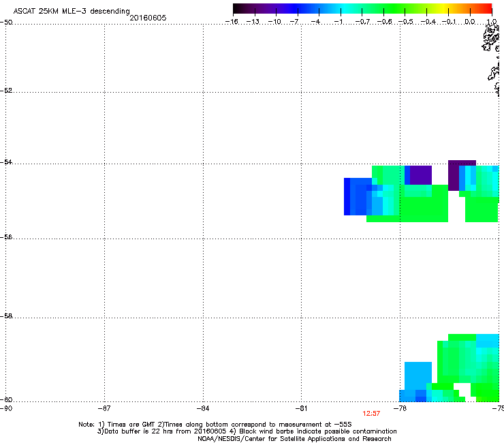The image size is (504, 443).
Task: Click the latitude label '-52'
Action: tap(6, 91)
